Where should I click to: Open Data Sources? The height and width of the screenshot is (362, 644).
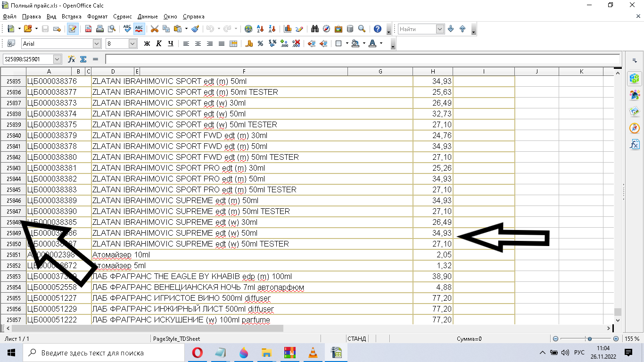click(350, 29)
